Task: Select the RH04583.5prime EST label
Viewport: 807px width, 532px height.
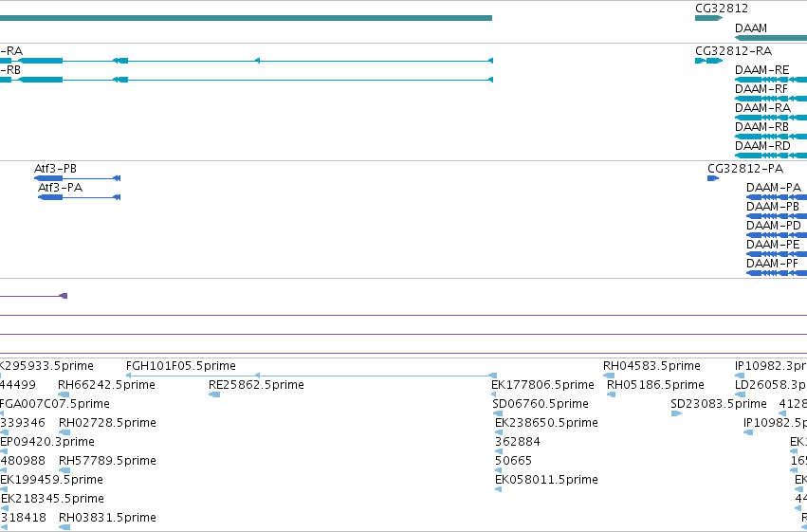Action: click(651, 365)
